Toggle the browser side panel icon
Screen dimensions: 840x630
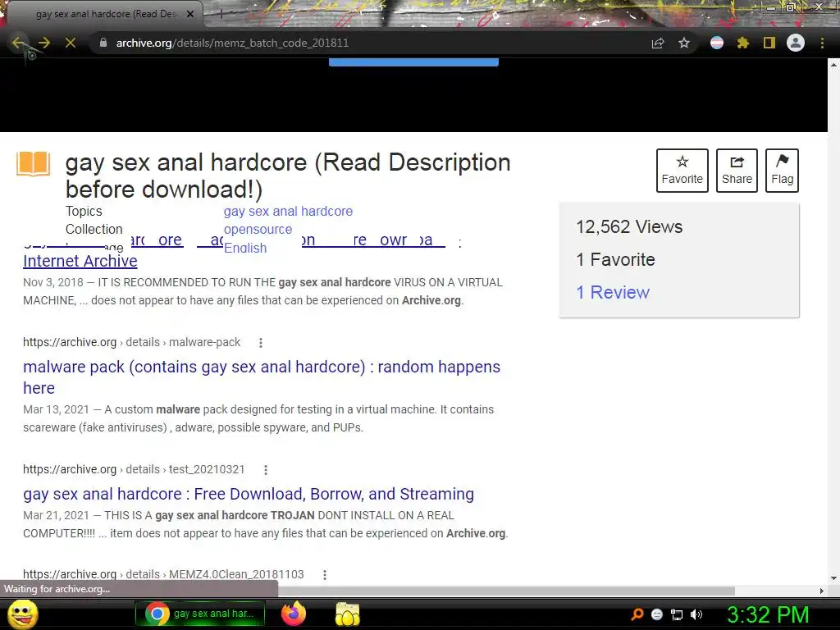click(x=769, y=43)
